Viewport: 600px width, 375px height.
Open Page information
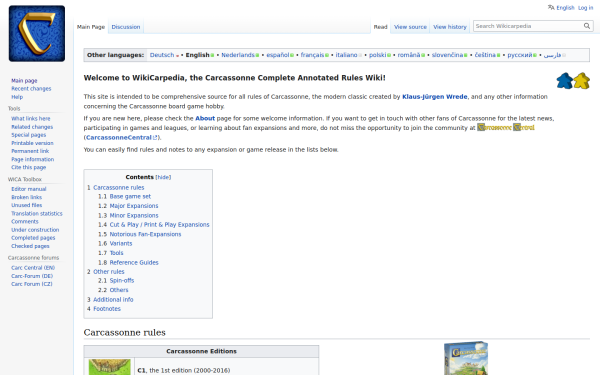33,159
